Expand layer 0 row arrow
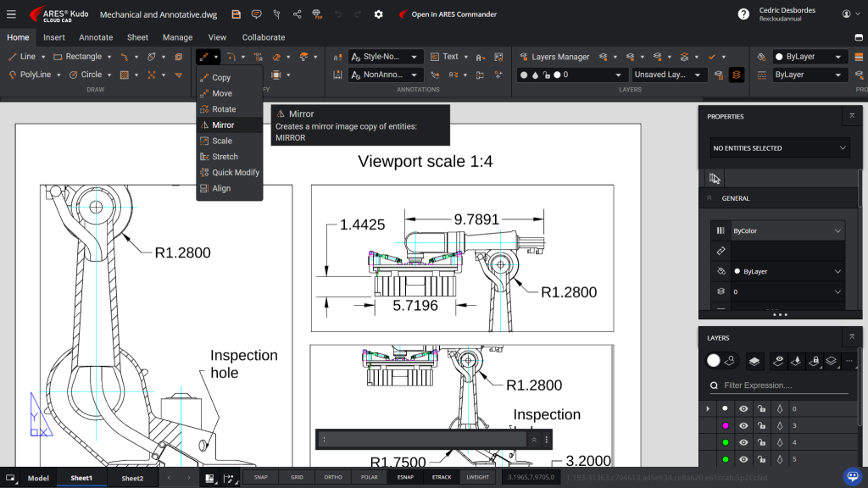Screen dimensions: 868x488 tap(708, 409)
